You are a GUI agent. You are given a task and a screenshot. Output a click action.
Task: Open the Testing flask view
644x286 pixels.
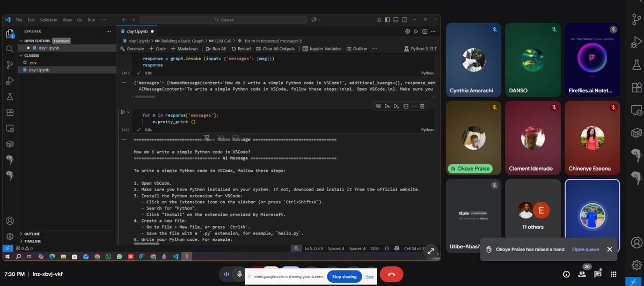tap(10, 97)
